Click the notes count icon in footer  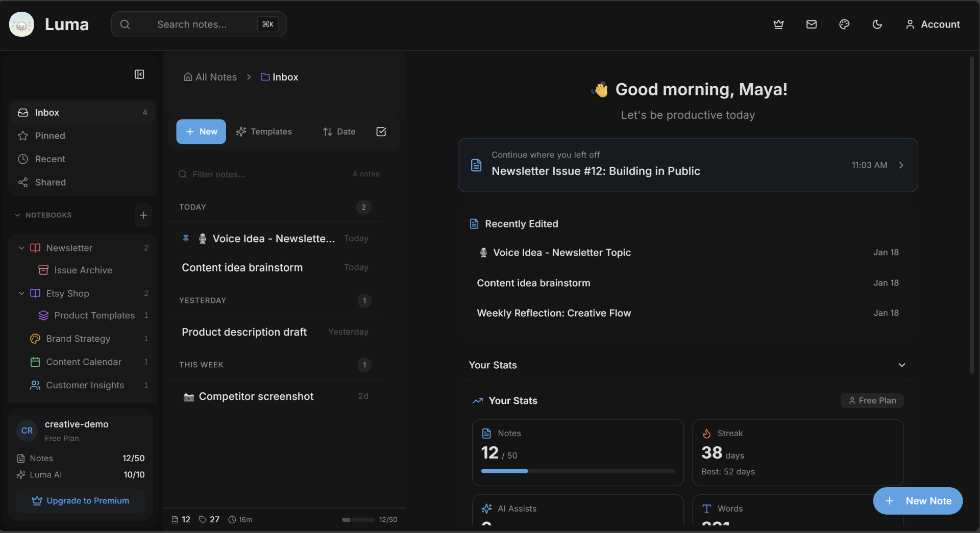(x=175, y=520)
